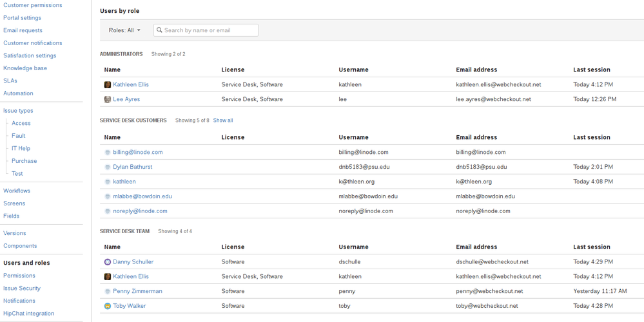Click Kathleen Ellis avatar in Service Desk Team
The height and width of the screenshot is (322, 644).
pyautogui.click(x=108, y=276)
